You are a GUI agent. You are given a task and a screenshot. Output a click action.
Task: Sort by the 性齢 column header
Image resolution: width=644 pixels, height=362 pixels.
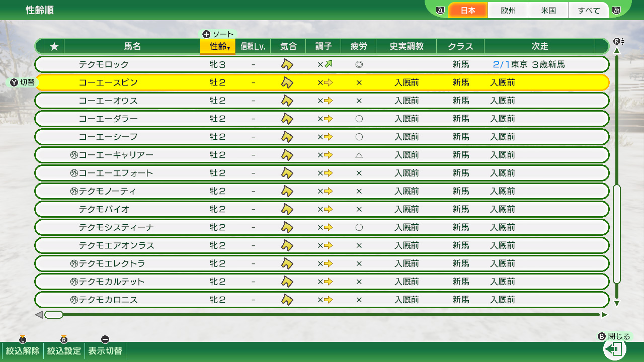(x=217, y=47)
